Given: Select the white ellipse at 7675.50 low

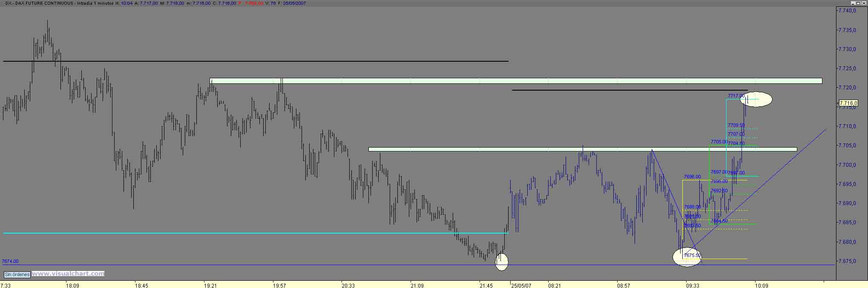Looking at the screenshot, I should point(687,257).
